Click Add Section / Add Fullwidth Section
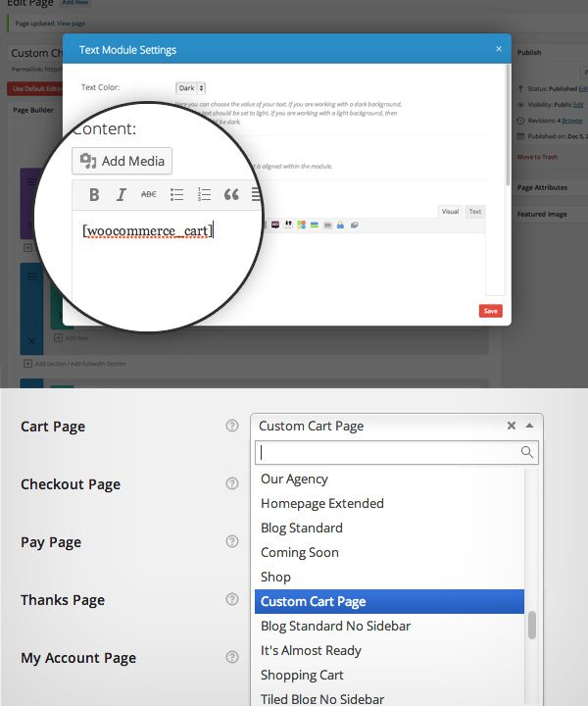The height and width of the screenshot is (706, 588). pos(75,364)
